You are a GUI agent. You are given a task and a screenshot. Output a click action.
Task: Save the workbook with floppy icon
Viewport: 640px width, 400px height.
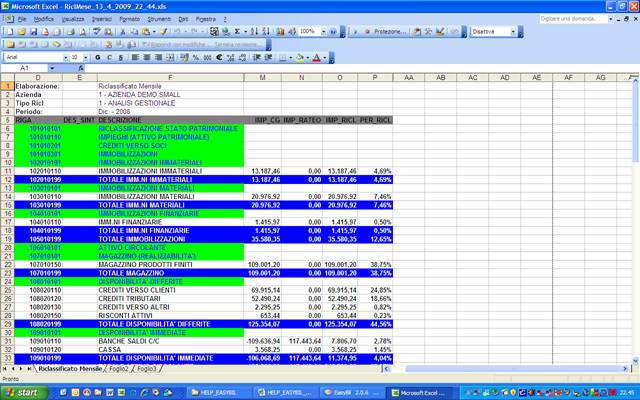[x=33, y=31]
